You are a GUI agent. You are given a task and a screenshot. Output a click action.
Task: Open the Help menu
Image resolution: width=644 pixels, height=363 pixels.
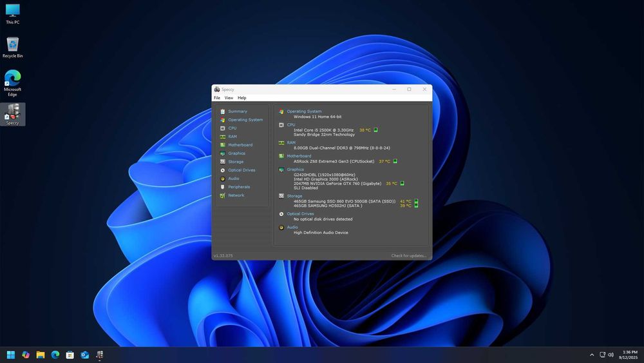click(242, 98)
